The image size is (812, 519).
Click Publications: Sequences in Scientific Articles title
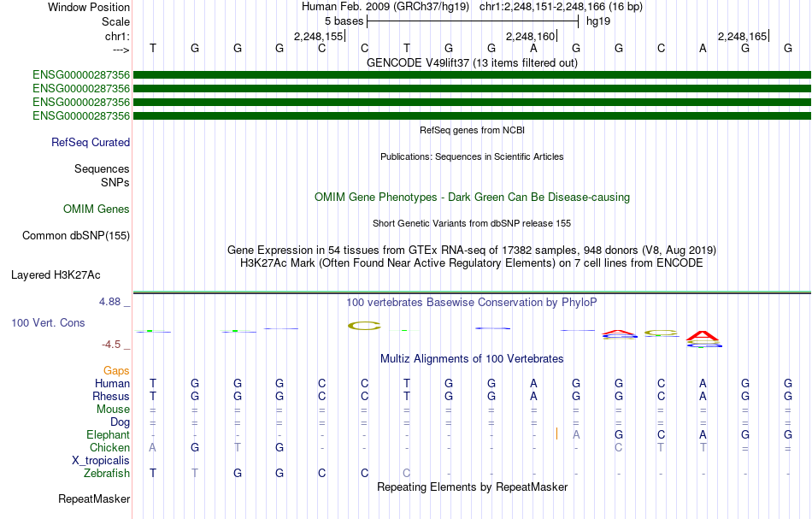pos(472,157)
